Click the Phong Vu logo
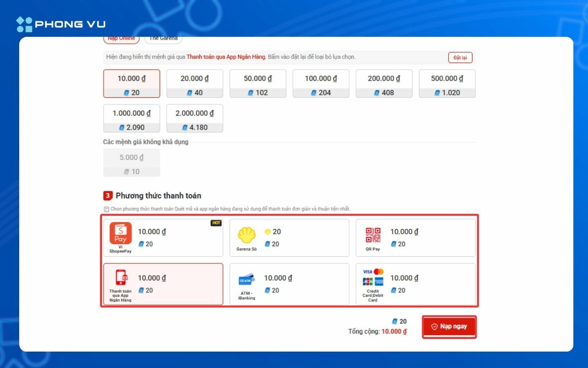The image size is (588, 368). point(61,24)
